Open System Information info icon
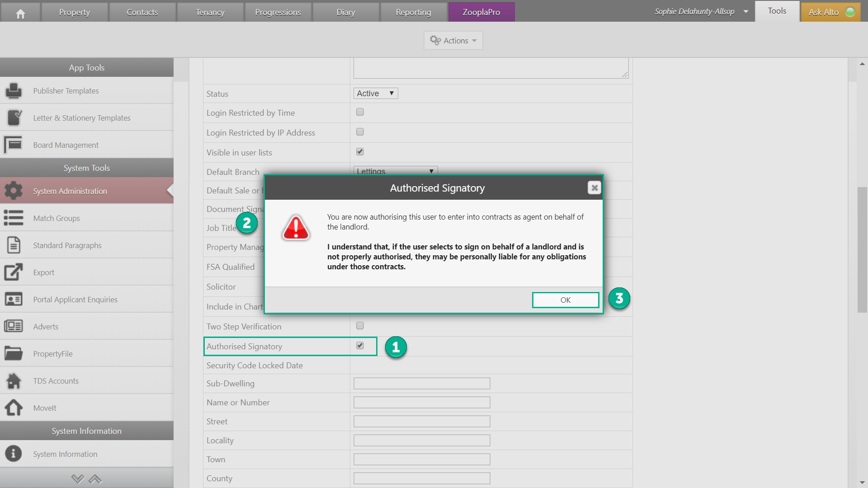 (x=14, y=454)
